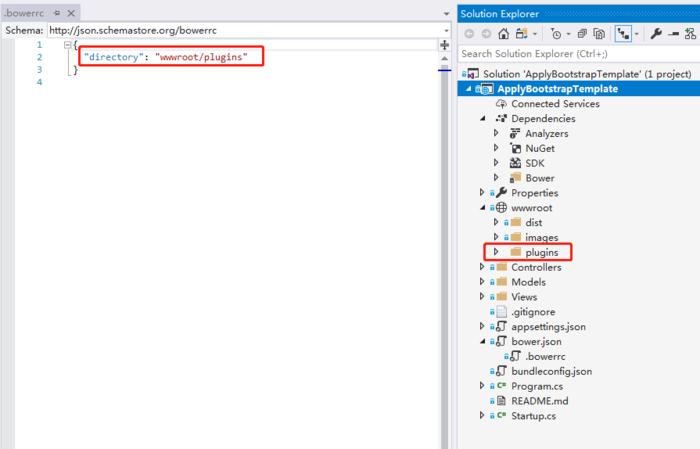
Task: Click the Pending Changes Filter clock icon
Action: [x=556, y=34]
